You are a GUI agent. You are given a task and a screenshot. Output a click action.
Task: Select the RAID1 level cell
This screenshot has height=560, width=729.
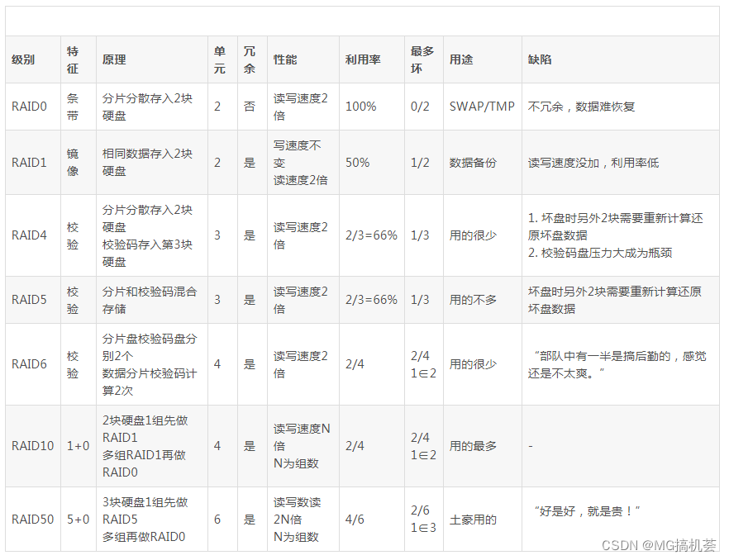(33, 162)
